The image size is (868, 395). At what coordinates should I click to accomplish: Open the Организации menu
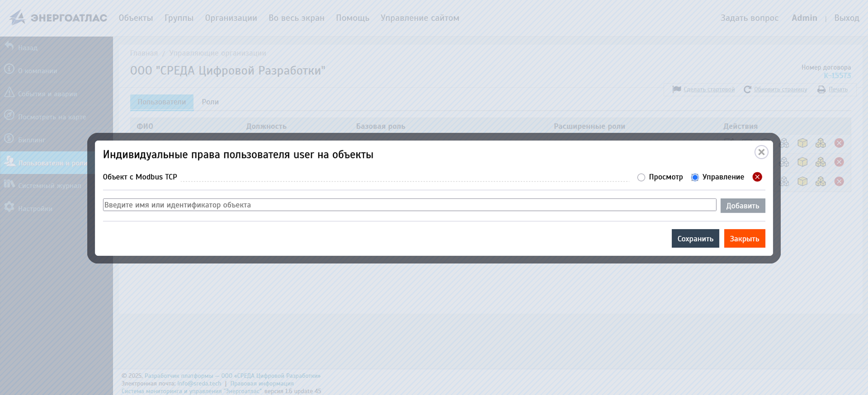coord(231,18)
